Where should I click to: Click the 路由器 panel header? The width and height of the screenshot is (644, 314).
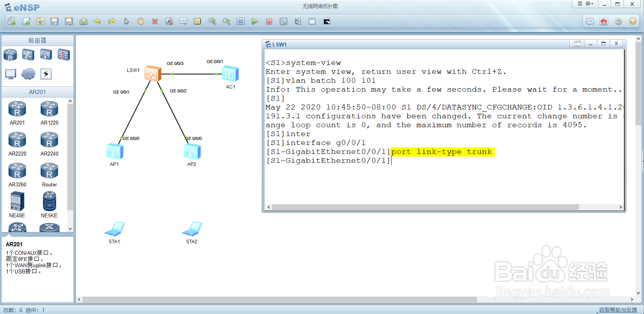coord(38,40)
